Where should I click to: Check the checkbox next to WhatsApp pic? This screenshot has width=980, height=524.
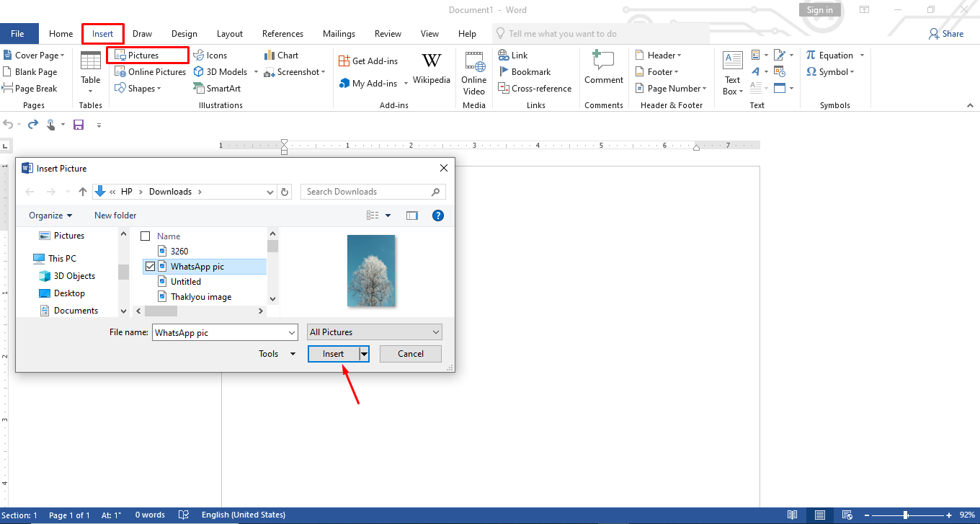tap(150, 266)
